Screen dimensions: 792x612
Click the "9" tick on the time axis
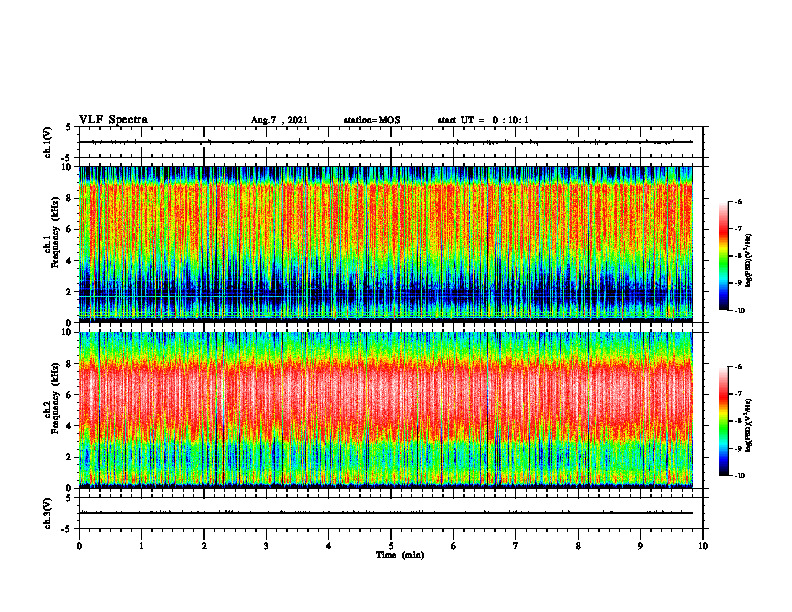[640, 546]
